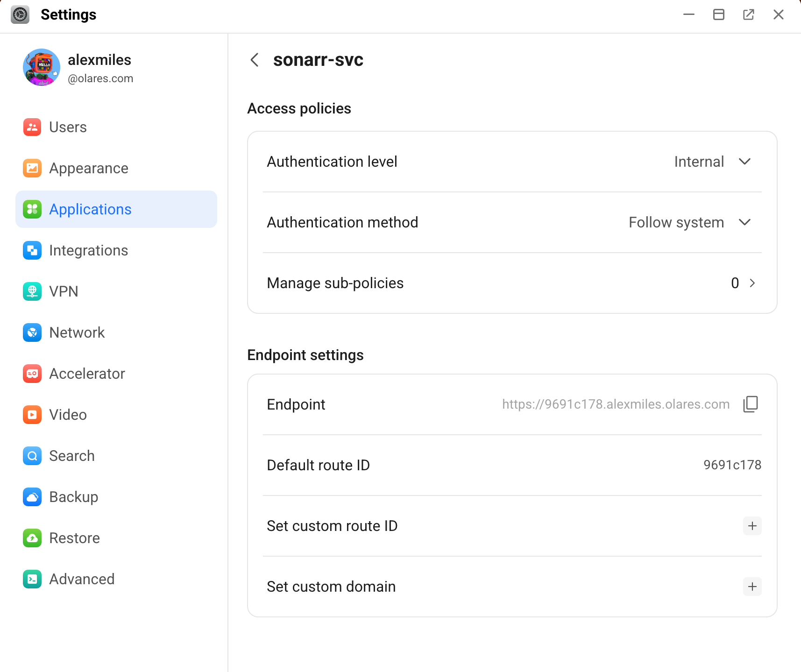
Task: Copy the endpoint URL with the copy icon
Action: (751, 404)
